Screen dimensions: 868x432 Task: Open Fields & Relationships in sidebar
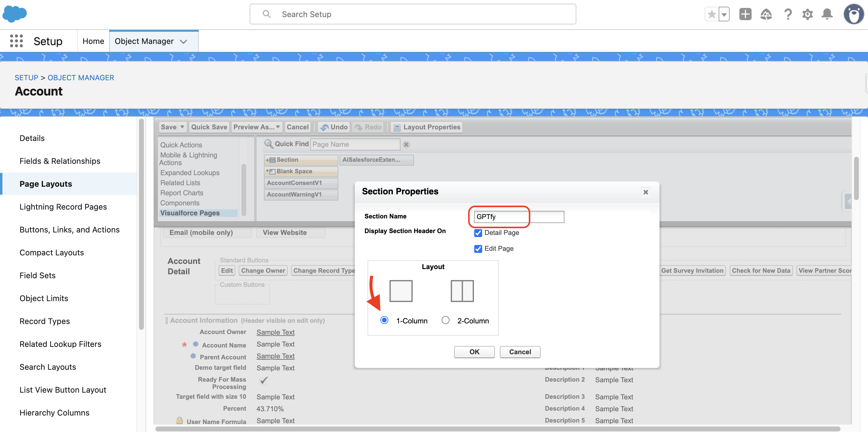[x=60, y=161]
